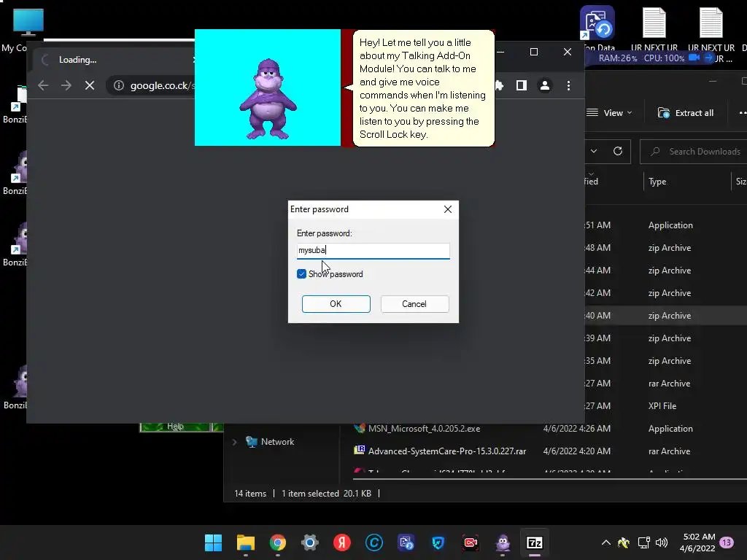Select Advanced-SystemCare-Pro-15.3.0.227.rar file
The image size is (747, 560).
[447, 451]
